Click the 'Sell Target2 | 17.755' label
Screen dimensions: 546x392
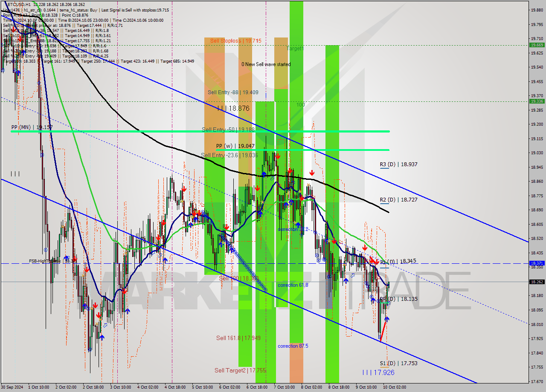coord(240,370)
